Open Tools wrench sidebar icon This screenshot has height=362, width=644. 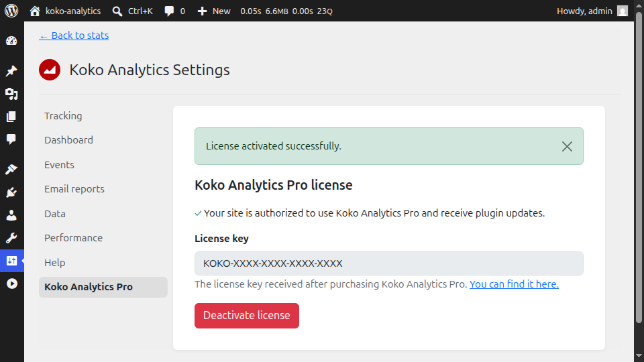tap(11, 238)
